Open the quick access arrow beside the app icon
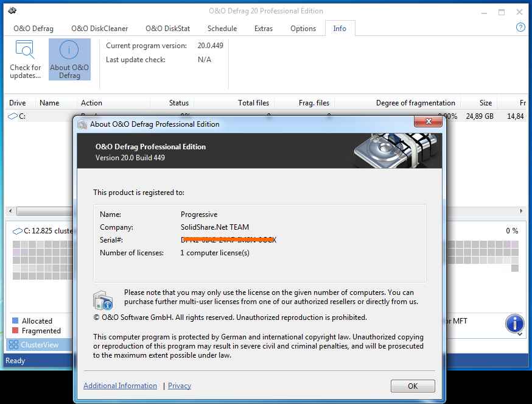 pyautogui.click(x=21, y=12)
